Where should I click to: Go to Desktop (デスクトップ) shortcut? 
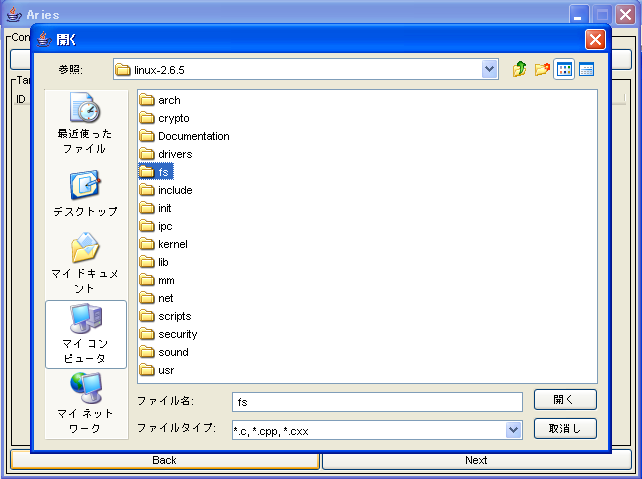86,194
